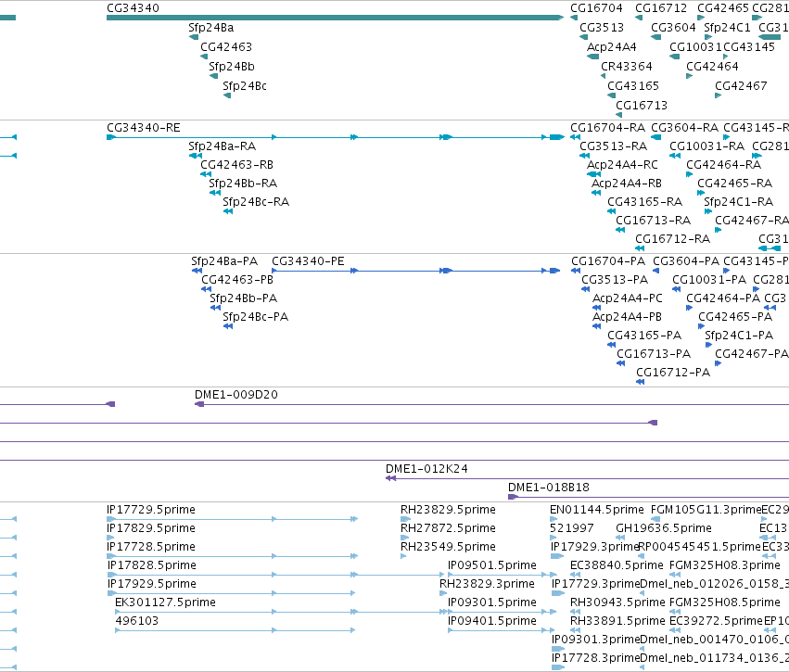The image size is (789, 672).
Task: Open the CG42464-RA transcript label
Action: coord(723,165)
